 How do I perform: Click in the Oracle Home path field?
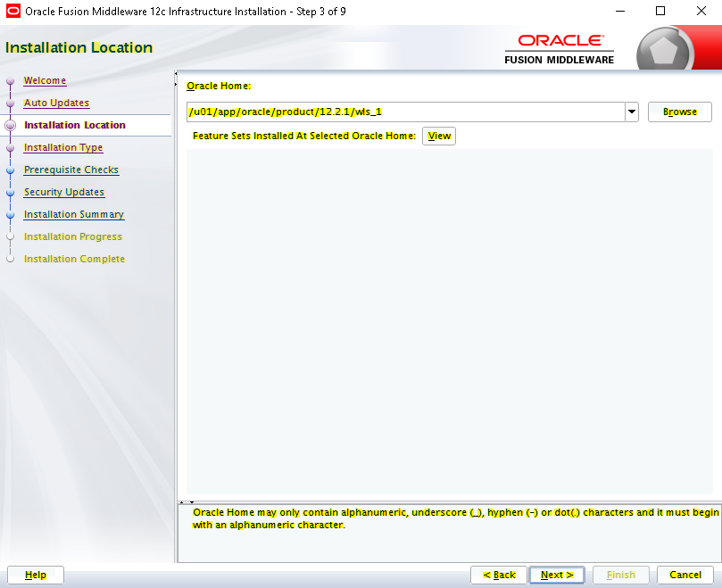click(406, 112)
